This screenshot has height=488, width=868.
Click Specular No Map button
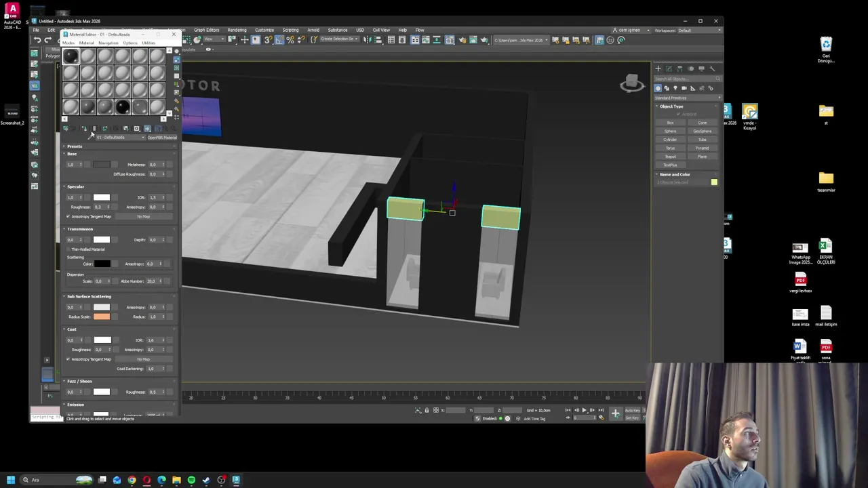click(x=143, y=217)
